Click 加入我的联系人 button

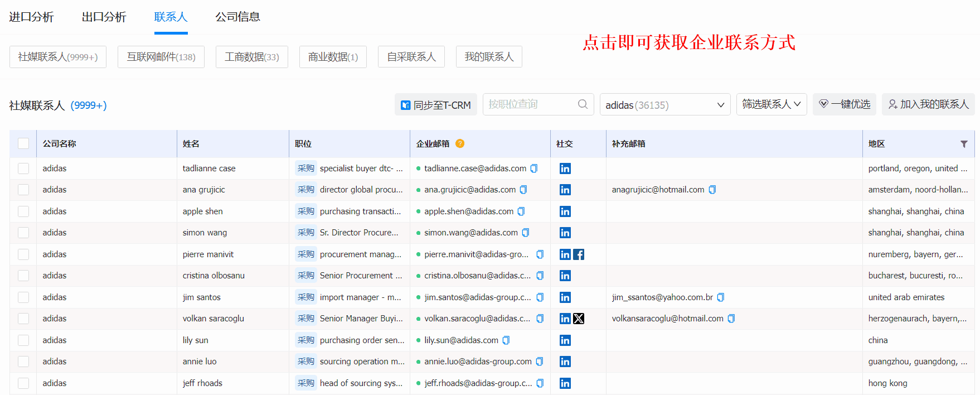point(928,104)
